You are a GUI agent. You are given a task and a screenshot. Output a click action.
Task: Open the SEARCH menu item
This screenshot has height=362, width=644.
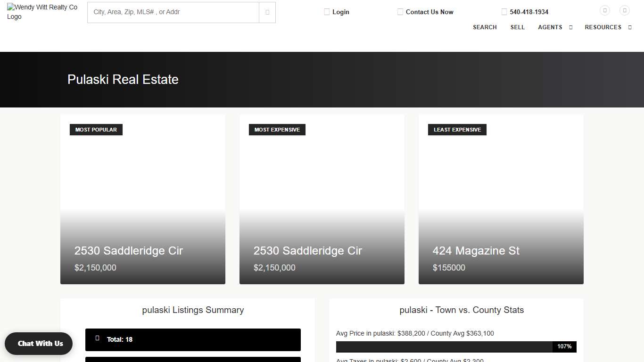(x=485, y=27)
